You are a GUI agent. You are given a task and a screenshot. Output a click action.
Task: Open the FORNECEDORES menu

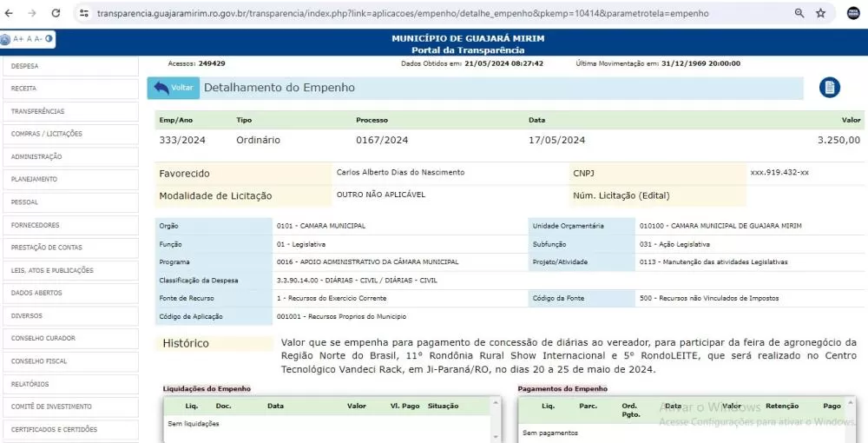click(x=70, y=225)
